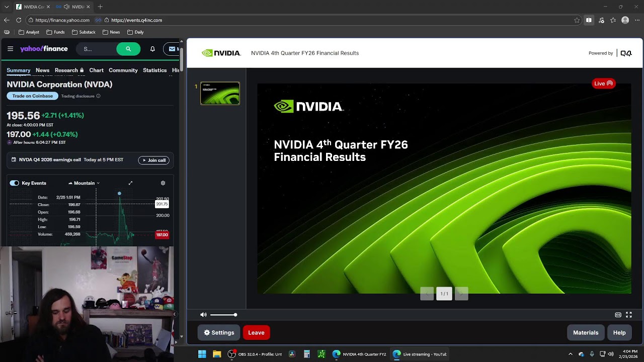
Task: Open the chart settings gear
Action: pyautogui.click(x=163, y=183)
